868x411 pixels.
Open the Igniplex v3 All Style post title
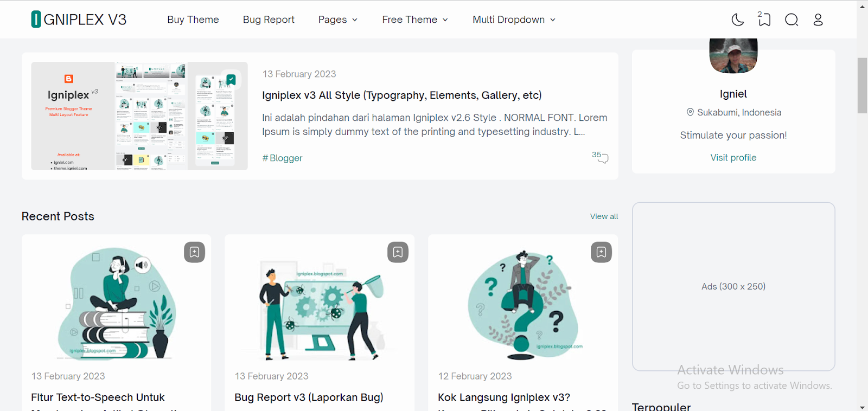coord(402,95)
